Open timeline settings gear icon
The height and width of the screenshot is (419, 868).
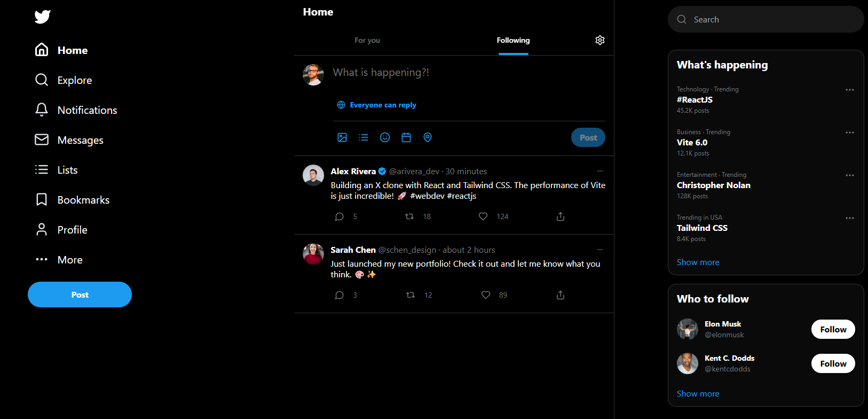600,40
